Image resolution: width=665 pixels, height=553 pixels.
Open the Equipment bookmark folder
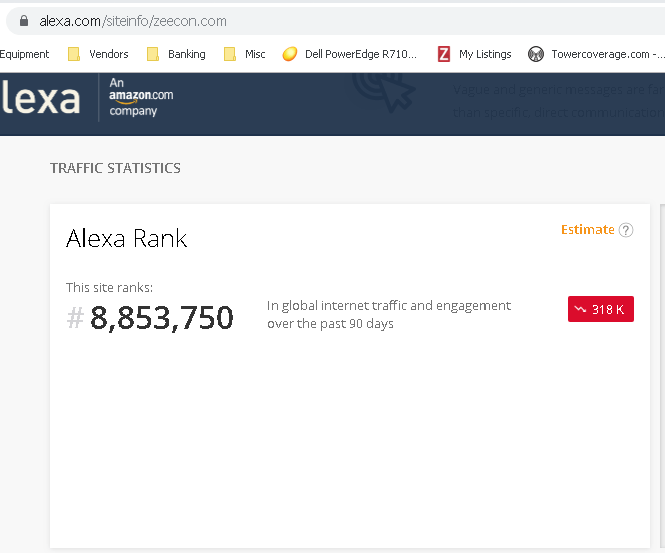[x=24, y=54]
